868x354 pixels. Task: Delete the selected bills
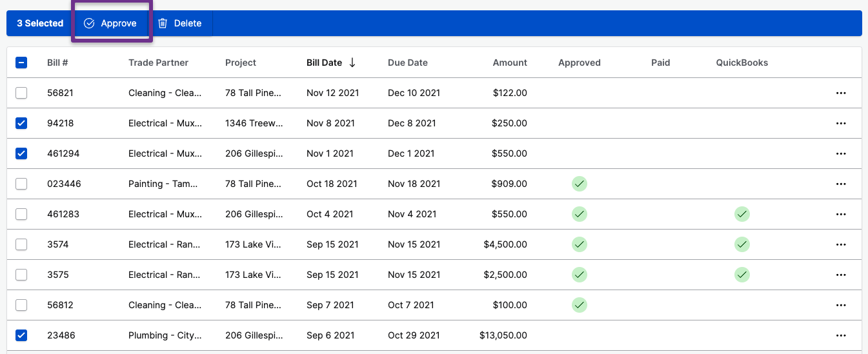pos(180,23)
